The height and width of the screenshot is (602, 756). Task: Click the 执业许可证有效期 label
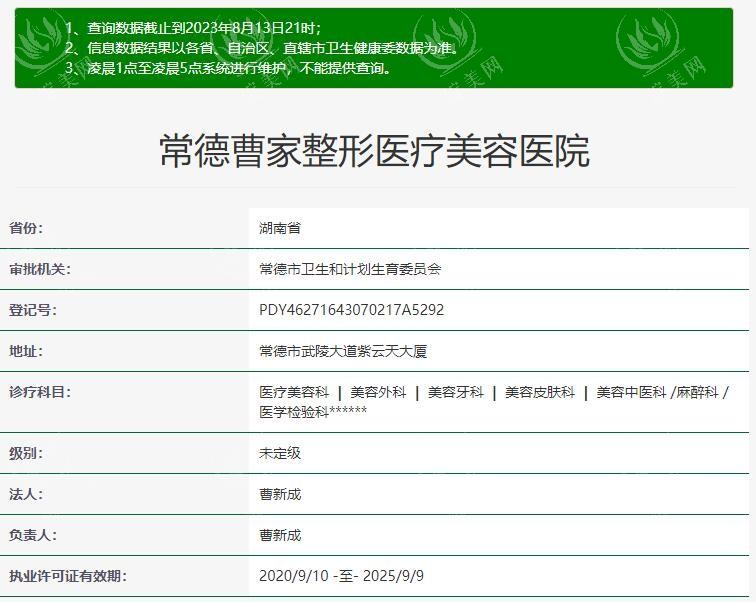tap(68, 576)
